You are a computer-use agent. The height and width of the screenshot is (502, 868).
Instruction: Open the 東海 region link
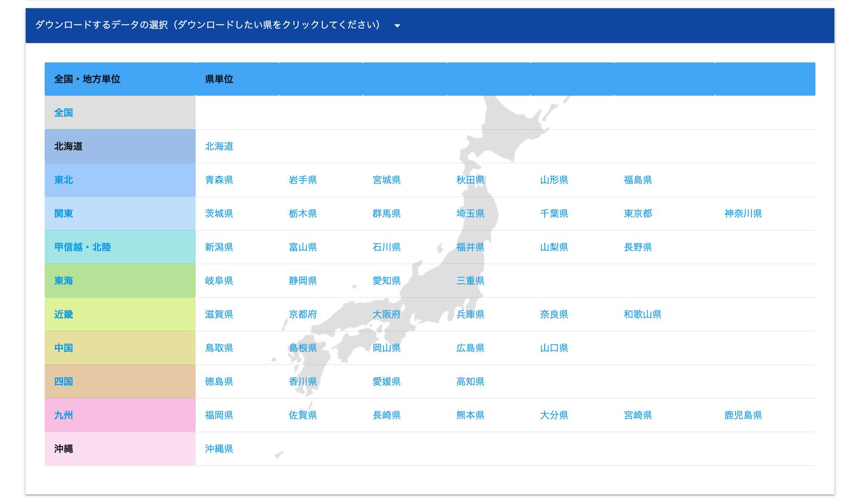pos(63,281)
